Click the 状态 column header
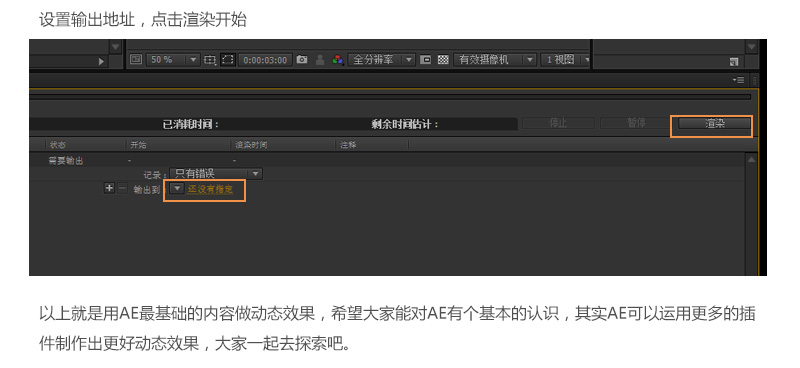The image size is (800, 368). pos(58,145)
